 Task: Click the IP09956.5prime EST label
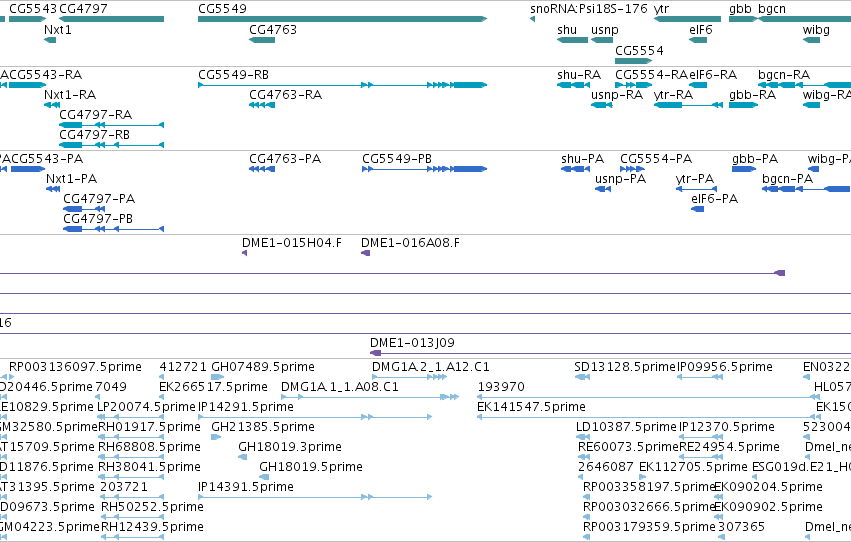point(725,367)
